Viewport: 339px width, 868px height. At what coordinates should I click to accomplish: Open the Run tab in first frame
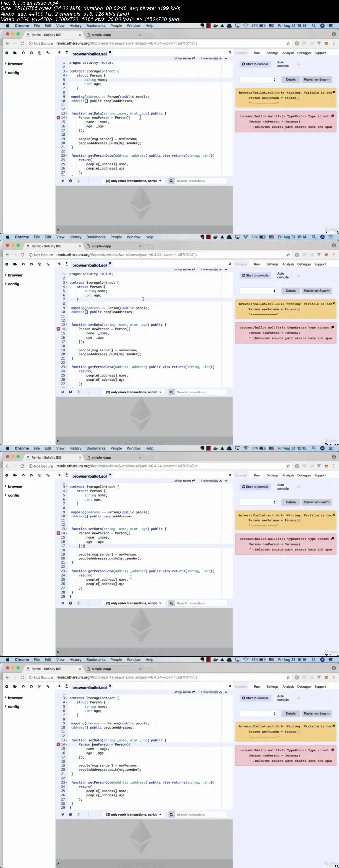click(257, 53)
